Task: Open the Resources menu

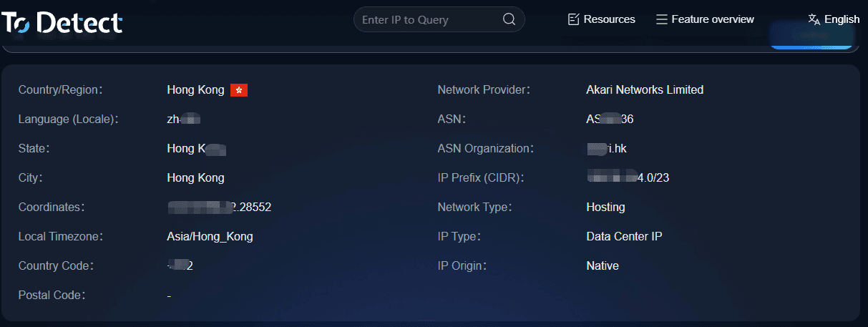Action: pyautogui.click(x=609, y=19)
